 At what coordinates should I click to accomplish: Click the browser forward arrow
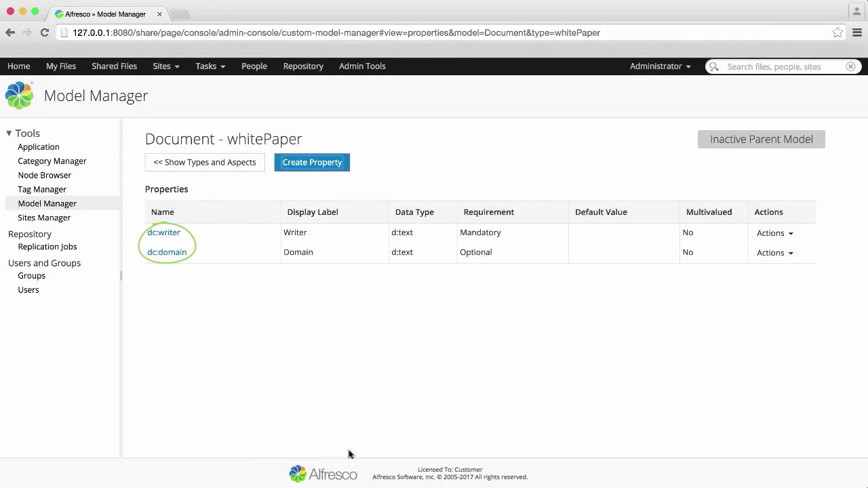point(27,33)
